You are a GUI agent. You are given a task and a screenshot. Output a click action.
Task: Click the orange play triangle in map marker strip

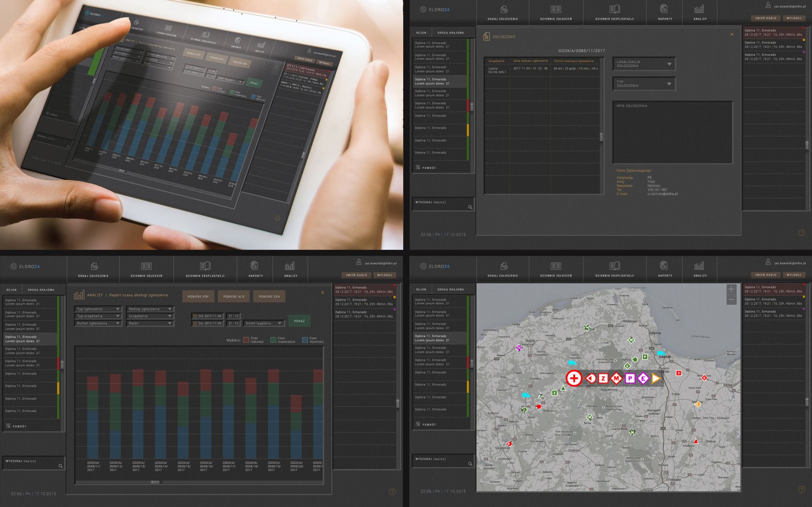point(656,378)
